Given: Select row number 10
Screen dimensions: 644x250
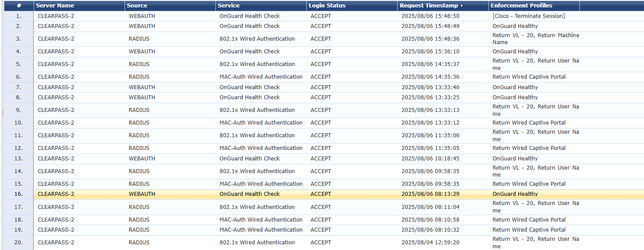Looking at the screenshot, I should pos(18,123).
